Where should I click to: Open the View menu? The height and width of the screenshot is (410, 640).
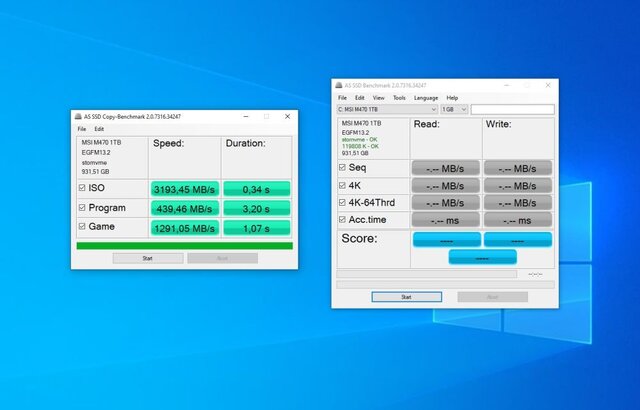378,98
